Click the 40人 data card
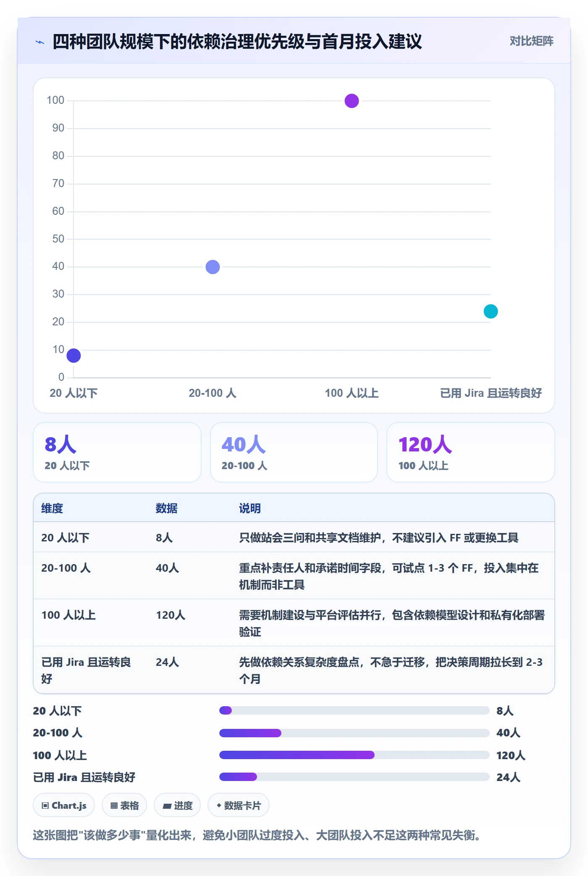This screenshot has height=876, width=588. tap(294, 452)
